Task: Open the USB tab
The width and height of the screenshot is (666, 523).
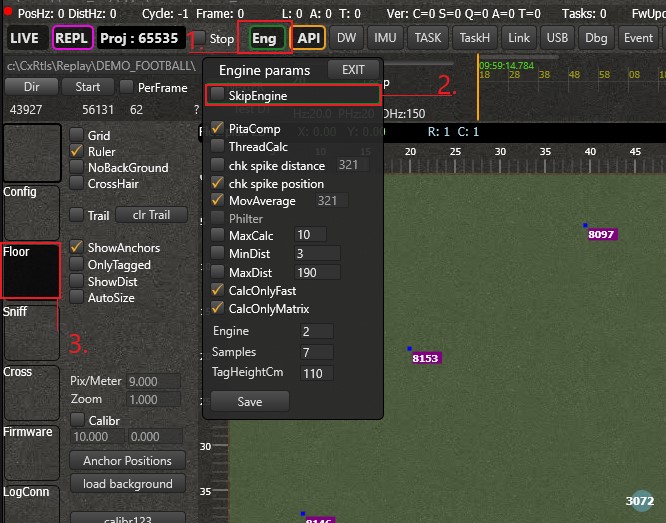Action: [557, 38]
